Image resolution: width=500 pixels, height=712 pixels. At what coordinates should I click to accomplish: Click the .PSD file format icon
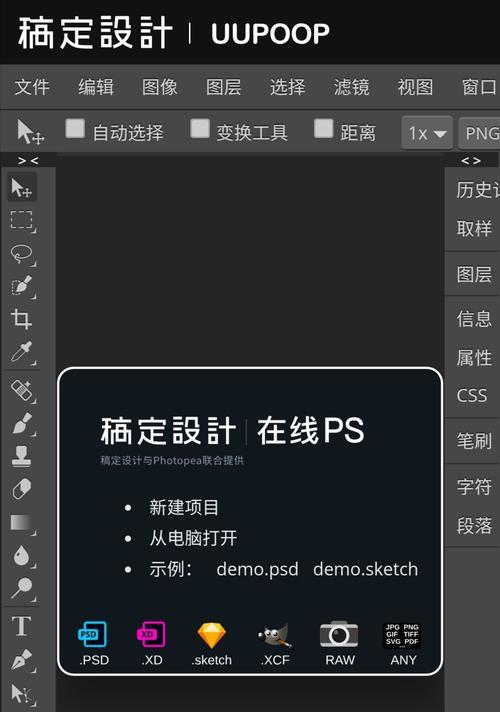coord(93,634)
